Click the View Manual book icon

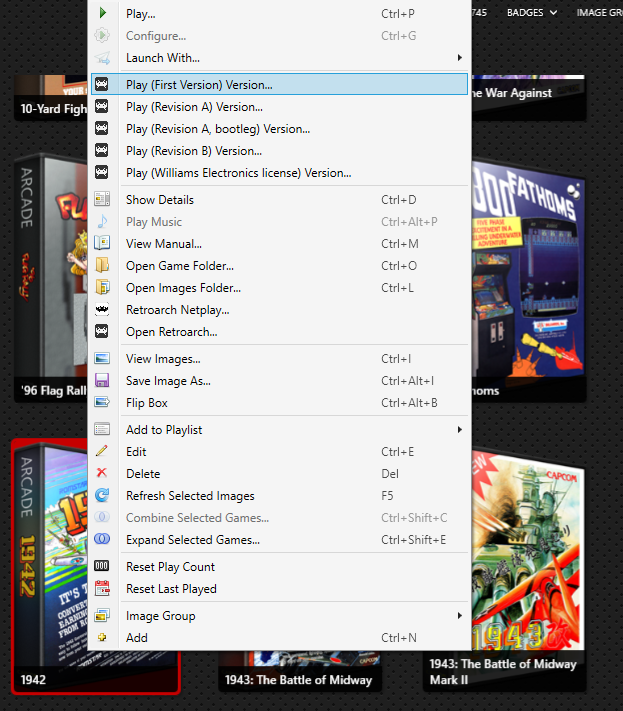tap(102, 243)
